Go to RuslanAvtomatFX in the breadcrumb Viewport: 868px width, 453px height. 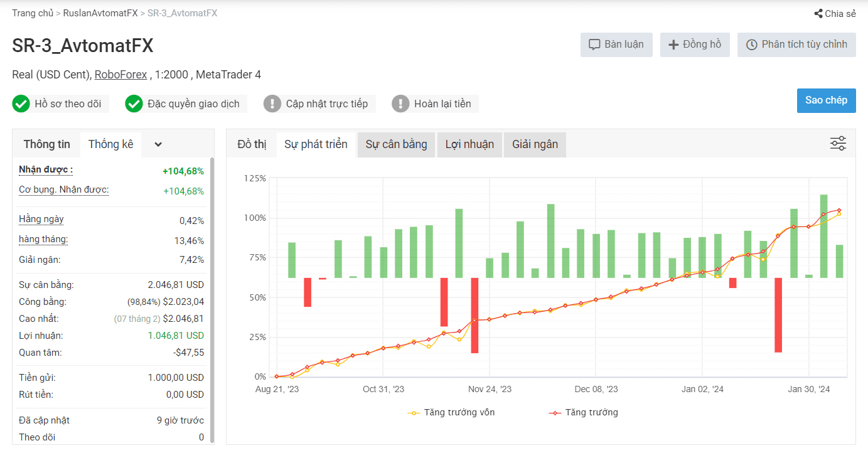point(100,13)
